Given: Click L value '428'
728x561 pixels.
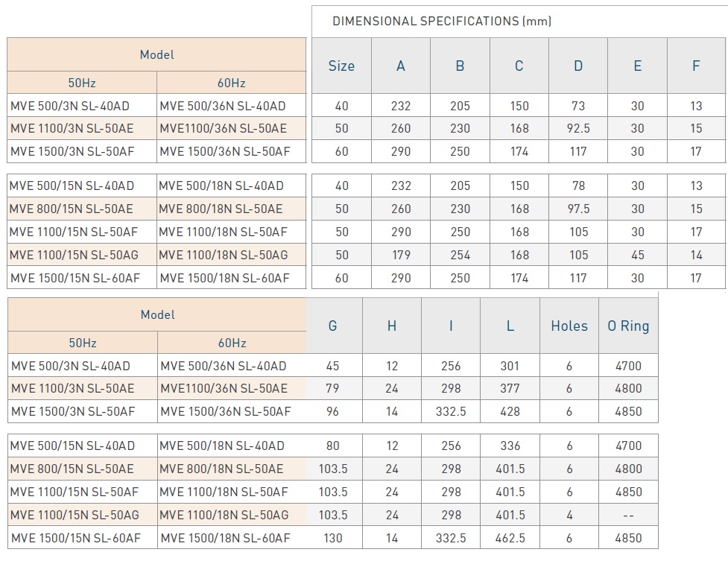Looking at the screenshot, I should tap(510, 411).
